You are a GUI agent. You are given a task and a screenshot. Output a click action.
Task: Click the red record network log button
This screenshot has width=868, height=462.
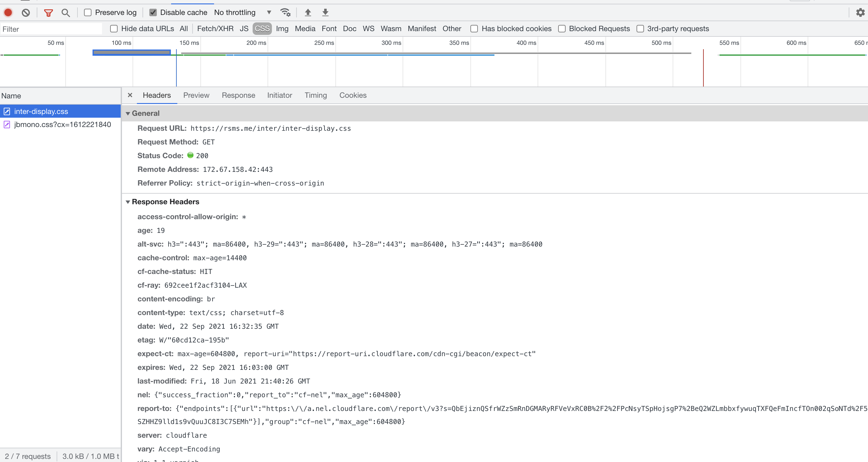(8, 12)
